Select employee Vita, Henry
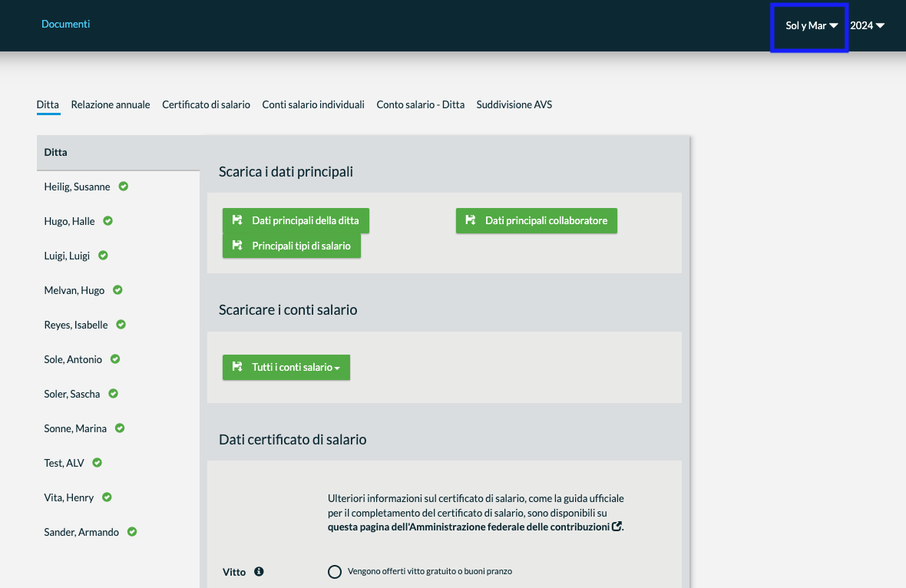 pos(69,498)
